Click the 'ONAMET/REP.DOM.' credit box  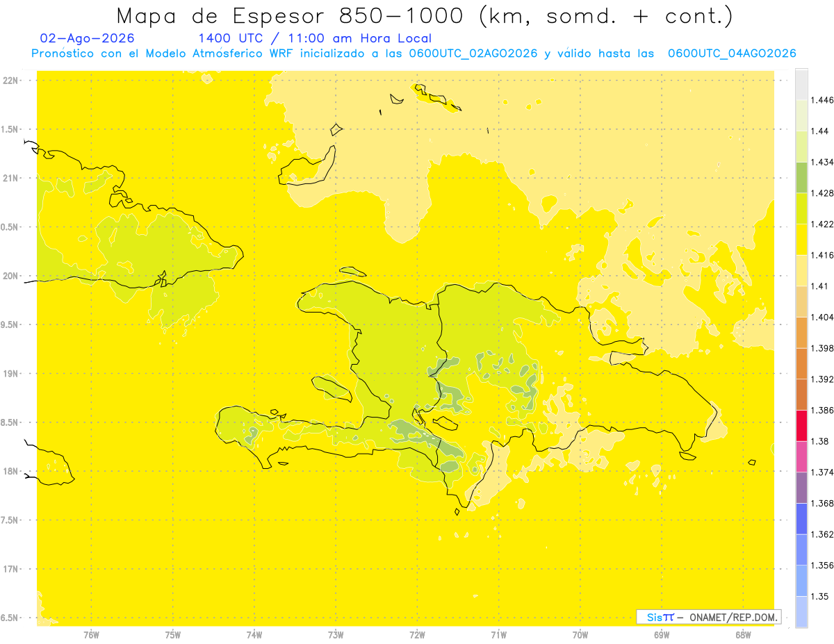click(709, 617)
